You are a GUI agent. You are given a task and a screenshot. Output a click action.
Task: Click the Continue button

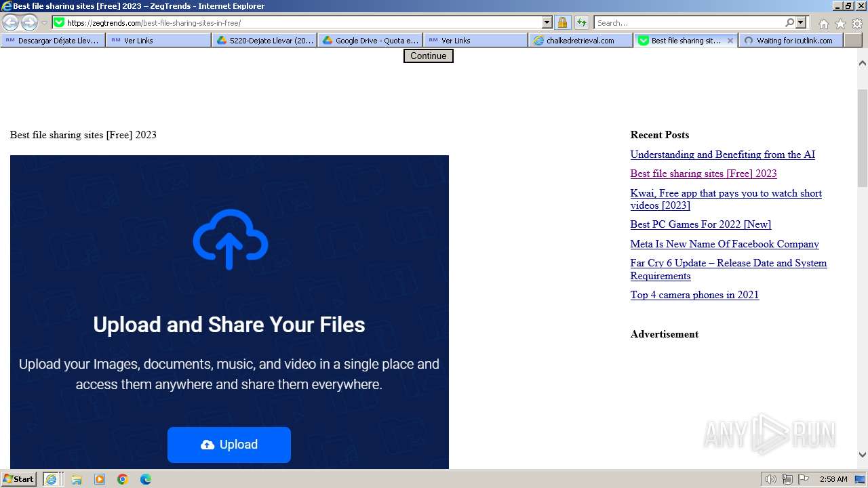point(429,56)
